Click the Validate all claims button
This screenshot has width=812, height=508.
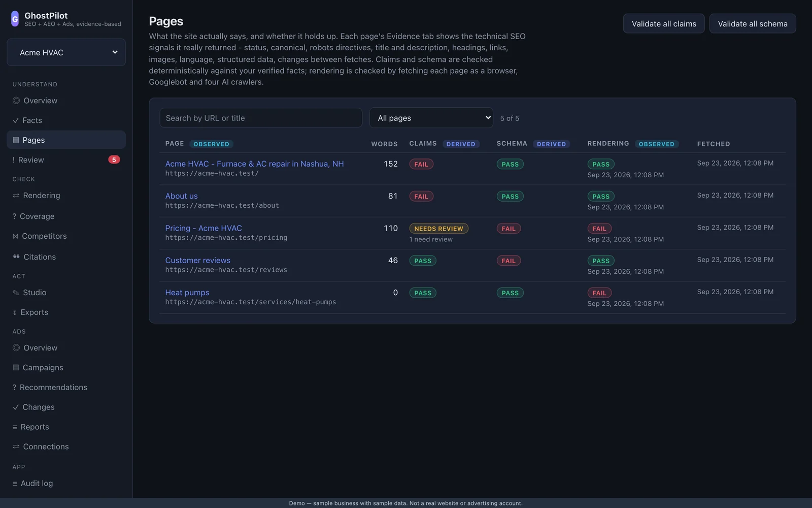(664, 24)
